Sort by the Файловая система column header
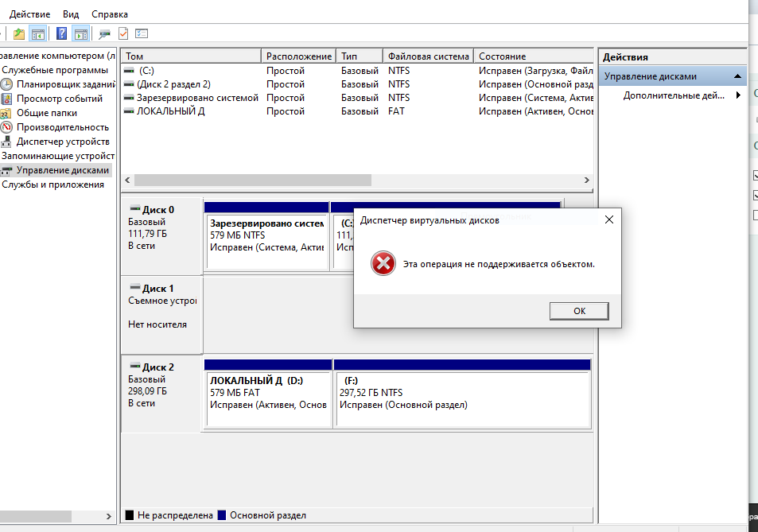This screenshot has height=532, width=758. pyautogui.click(x=428, y=56)
